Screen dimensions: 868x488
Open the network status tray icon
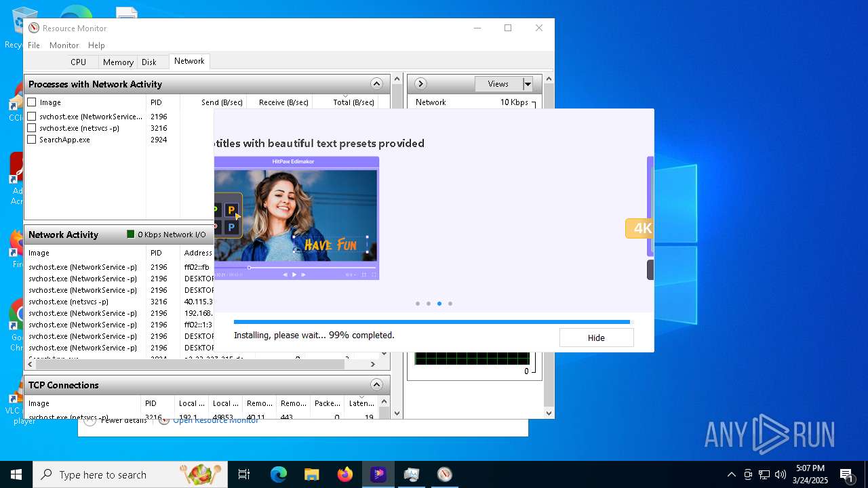[x=764, y=474]
